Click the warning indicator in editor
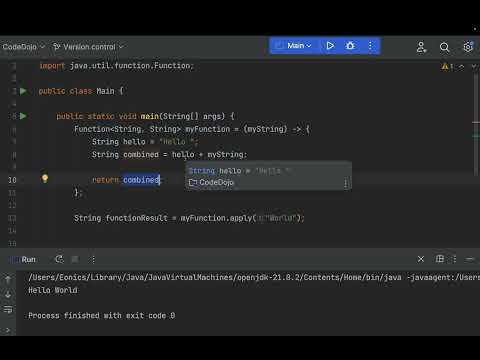The width and height of the screenshot is (480, 360). pyautogui.click(x=447, y=66)
